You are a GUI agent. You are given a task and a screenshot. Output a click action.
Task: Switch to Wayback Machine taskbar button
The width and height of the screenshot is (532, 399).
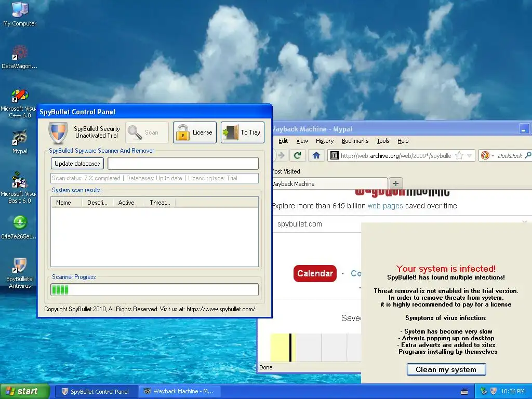click(179, 392)
